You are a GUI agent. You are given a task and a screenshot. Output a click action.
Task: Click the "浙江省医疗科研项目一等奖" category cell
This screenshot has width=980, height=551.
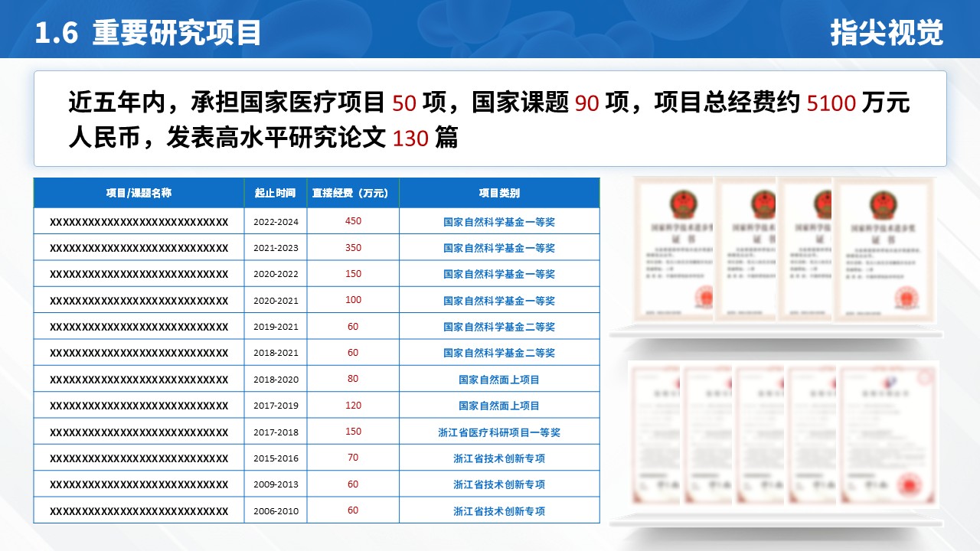[499, 432]
